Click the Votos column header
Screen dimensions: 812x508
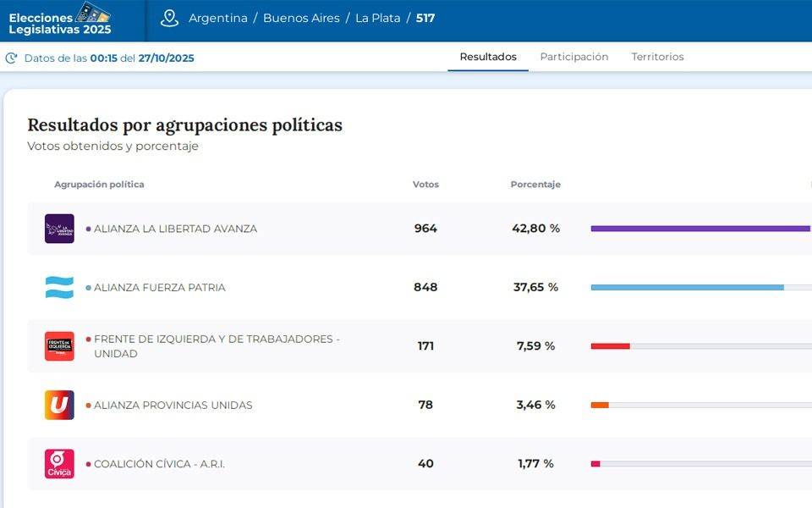click(425, 185)
